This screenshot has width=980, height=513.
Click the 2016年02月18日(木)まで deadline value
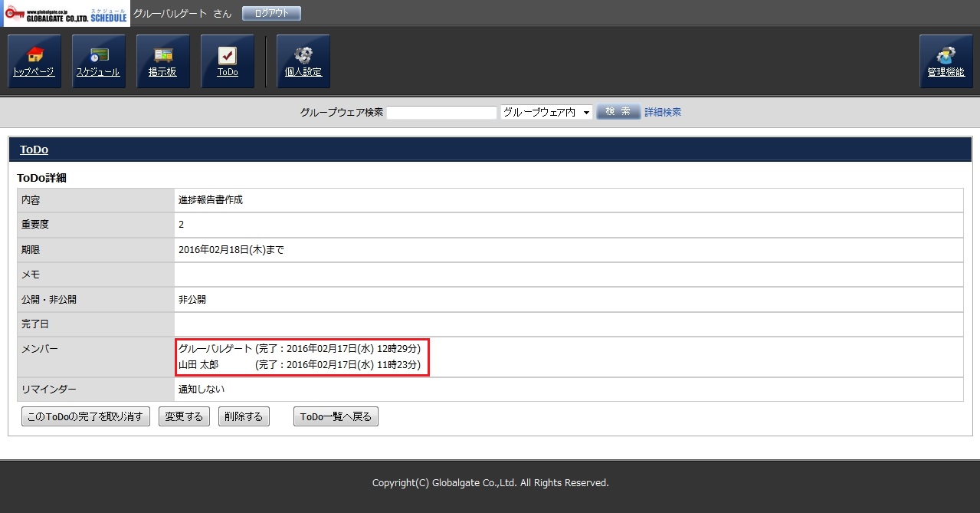[231, 250]
